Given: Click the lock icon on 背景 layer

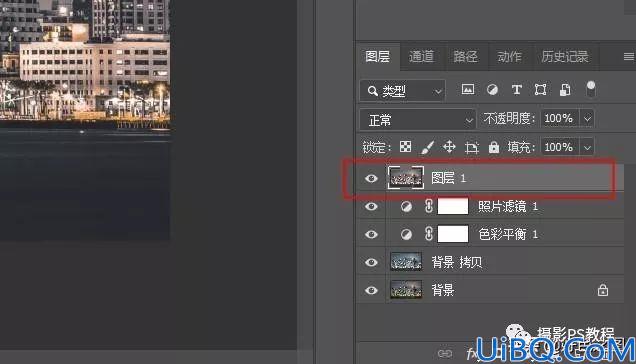Looking at the screenshot, I should click(603, 290).
